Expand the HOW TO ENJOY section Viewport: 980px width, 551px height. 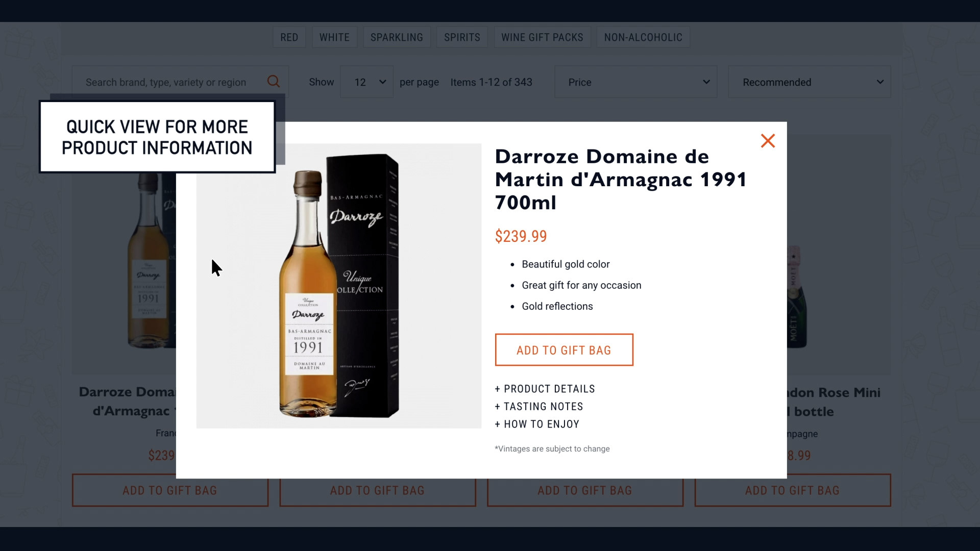point(537,424)
